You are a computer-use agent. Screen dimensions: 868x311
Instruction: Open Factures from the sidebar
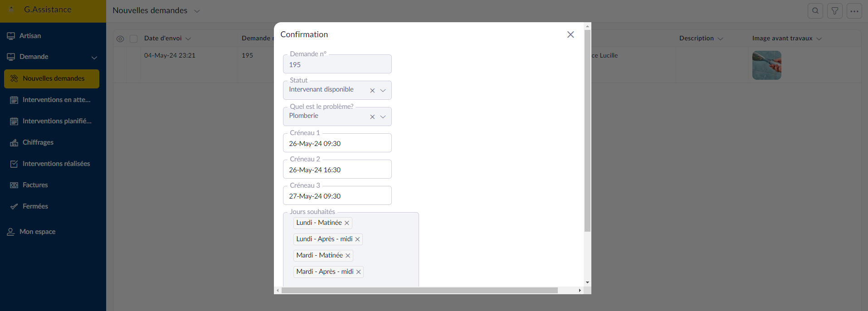coord(35,185)
